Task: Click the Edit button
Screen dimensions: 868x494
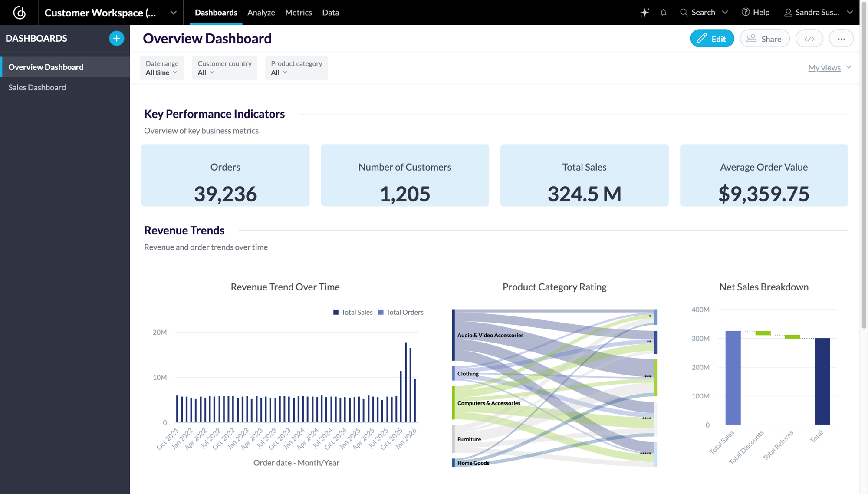Action: pos(712,38)
